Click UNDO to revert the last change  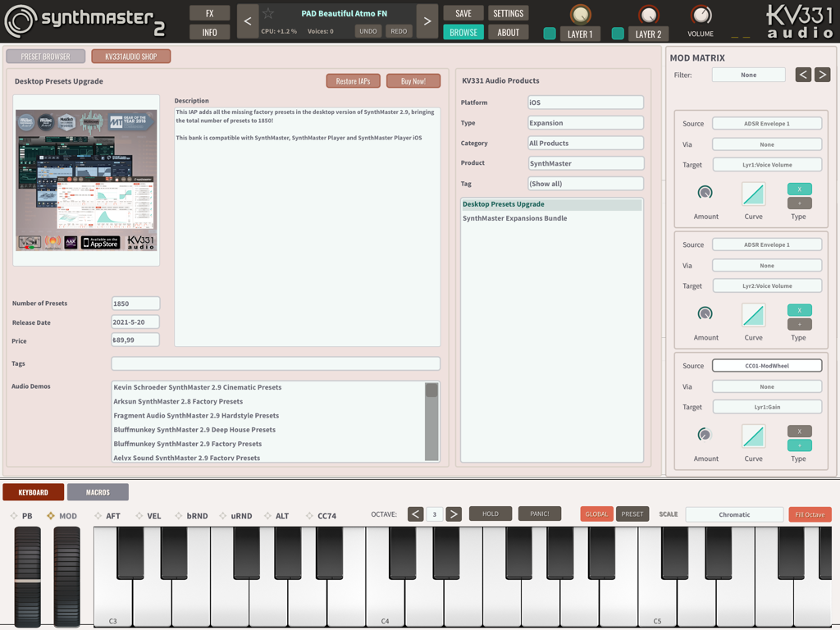(367, 30)
